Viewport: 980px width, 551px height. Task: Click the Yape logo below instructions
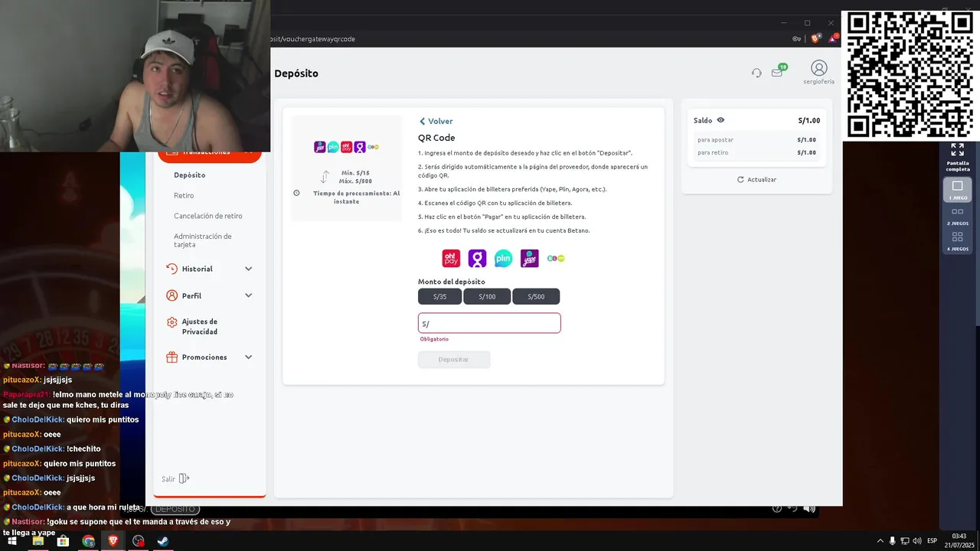[x=529, y=259]
